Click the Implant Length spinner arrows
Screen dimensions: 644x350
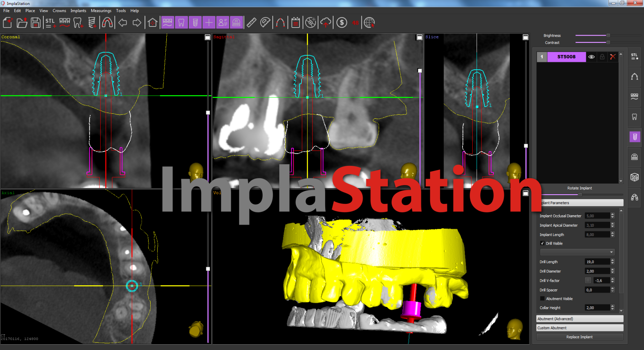[613, 235]
